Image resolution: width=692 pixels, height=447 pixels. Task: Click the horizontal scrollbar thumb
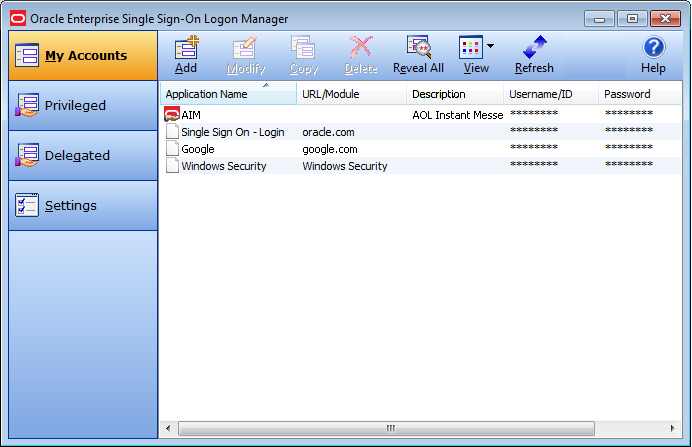387,428
